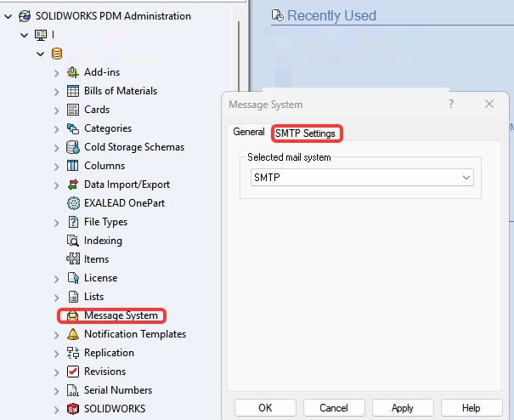This screenshot has height=420, width=514.
Task: Switch to the SMTP Settings tab
Action: coord(305,133)
